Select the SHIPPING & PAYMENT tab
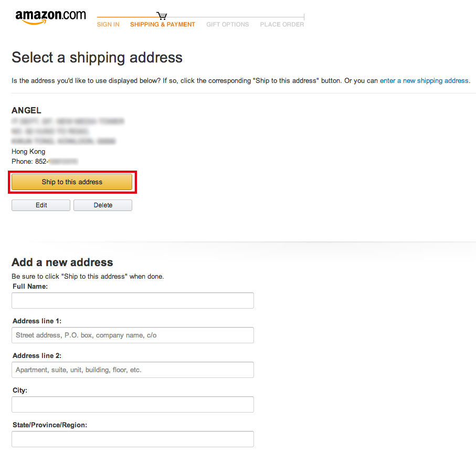The width and height of the screenshot is (476, 453). click(x=162, y=24)
